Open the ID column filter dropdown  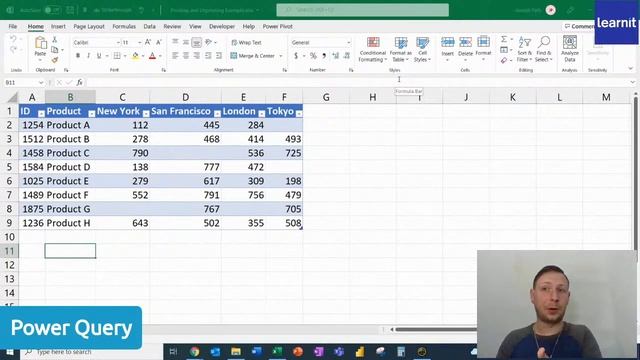click(41, 114)
